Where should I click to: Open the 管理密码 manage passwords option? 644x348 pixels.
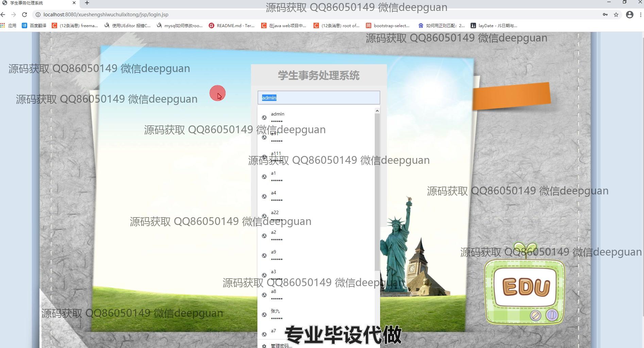(x=281, y=346)
